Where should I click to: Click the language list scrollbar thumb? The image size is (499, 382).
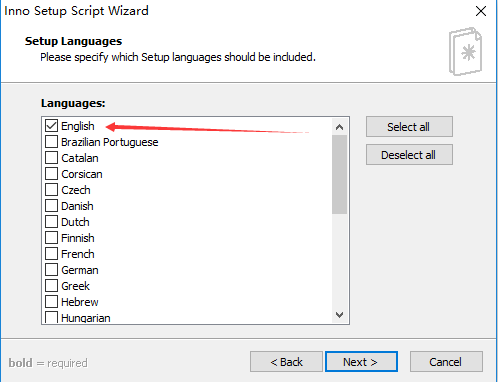pyautogui.click(x=340, y=174)
